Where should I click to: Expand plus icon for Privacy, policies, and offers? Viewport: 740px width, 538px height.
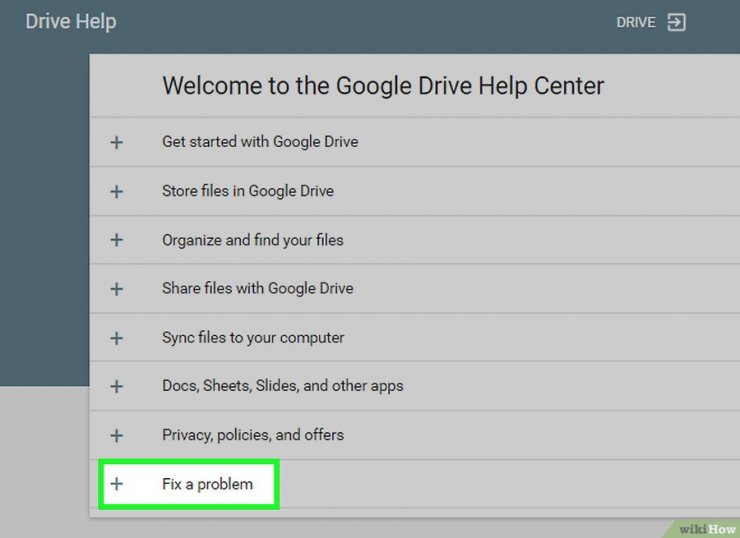tap(117, 435)
